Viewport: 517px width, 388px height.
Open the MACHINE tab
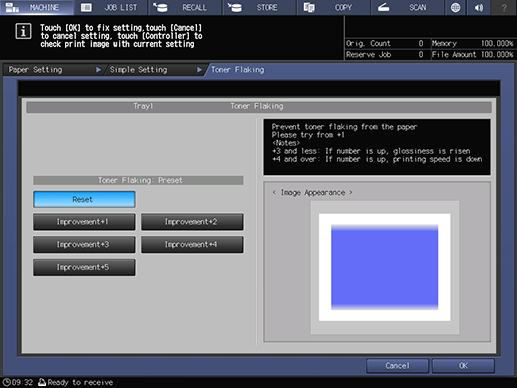tap(37, 7)
